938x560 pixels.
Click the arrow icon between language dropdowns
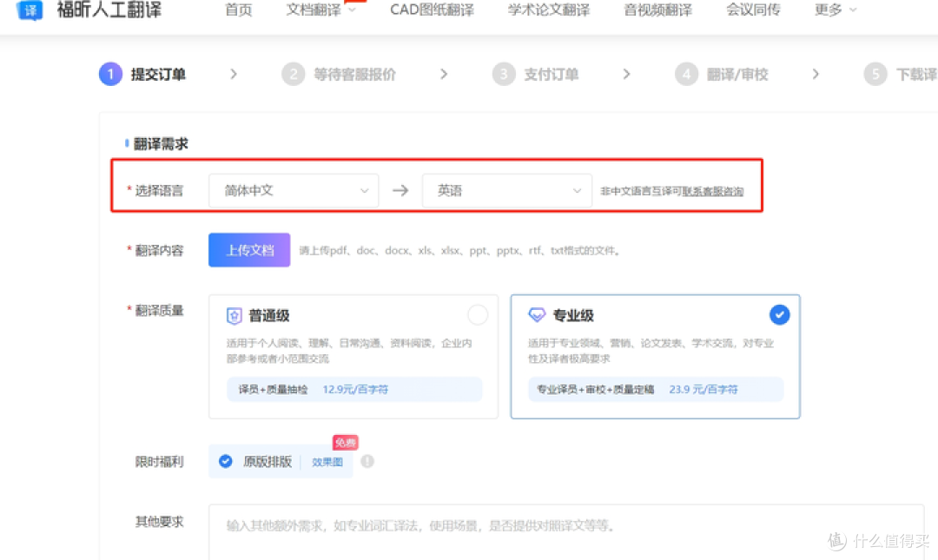tap(400, 191)
